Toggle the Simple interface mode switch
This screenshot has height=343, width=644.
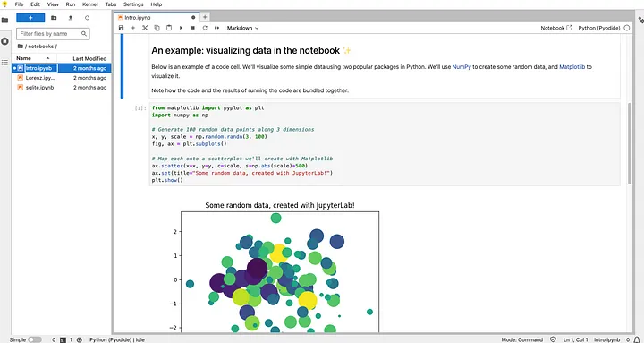(x=35, y=339)
